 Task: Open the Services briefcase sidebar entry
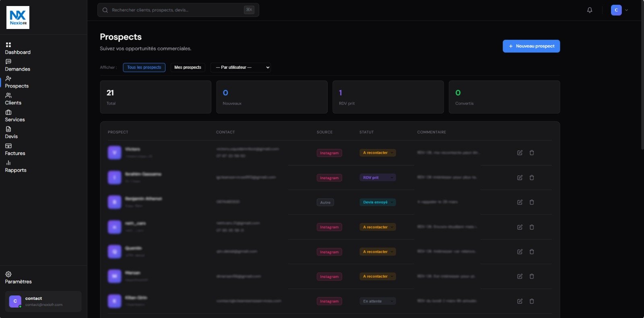[x=14, y=116]
